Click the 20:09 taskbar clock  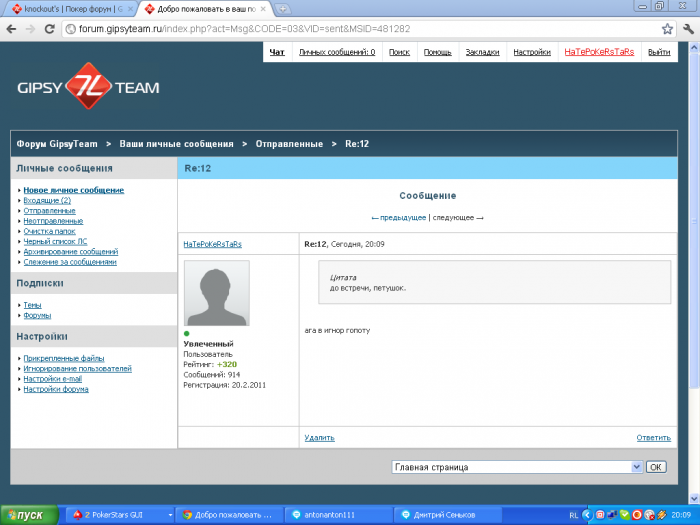click(681, 515)
